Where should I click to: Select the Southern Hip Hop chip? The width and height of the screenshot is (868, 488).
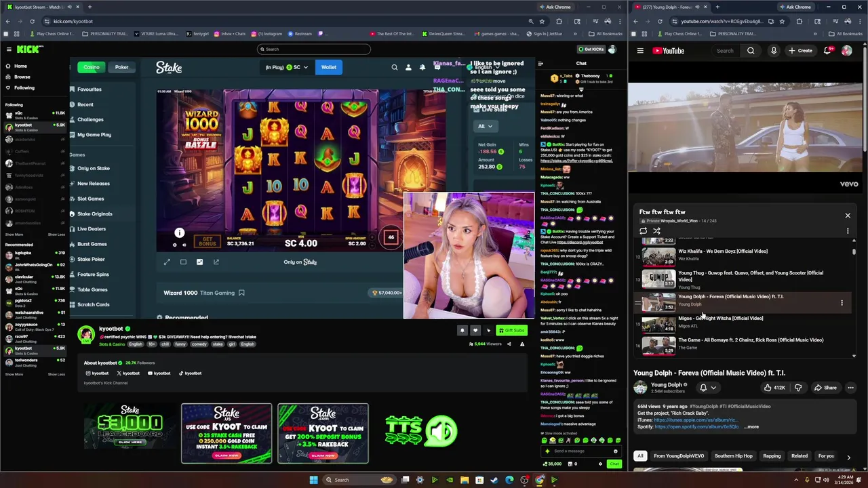coord(733,456)
